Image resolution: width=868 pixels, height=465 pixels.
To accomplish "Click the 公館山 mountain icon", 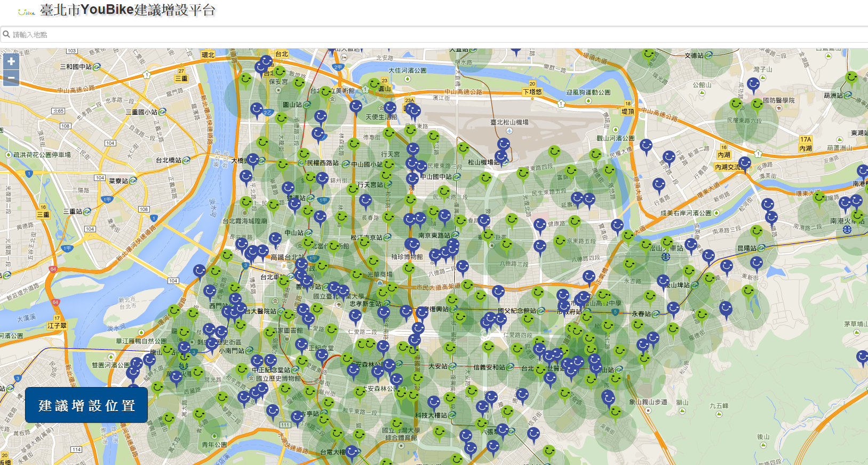I will tap(702, 93).
